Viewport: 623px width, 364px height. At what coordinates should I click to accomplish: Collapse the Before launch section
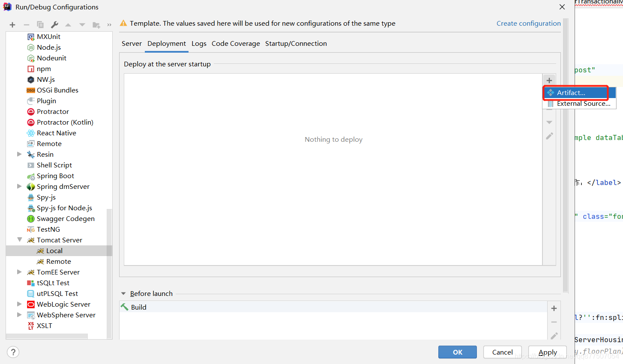[123, 294]
